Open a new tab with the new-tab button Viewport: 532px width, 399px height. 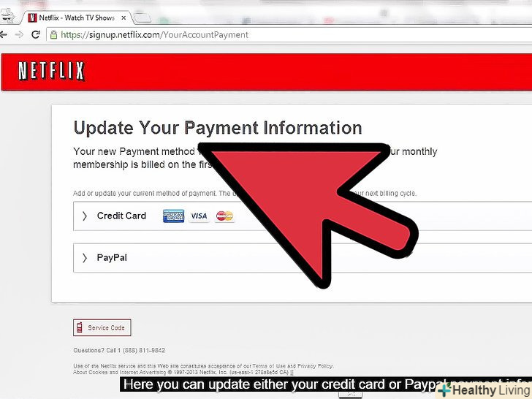[142, 18]
